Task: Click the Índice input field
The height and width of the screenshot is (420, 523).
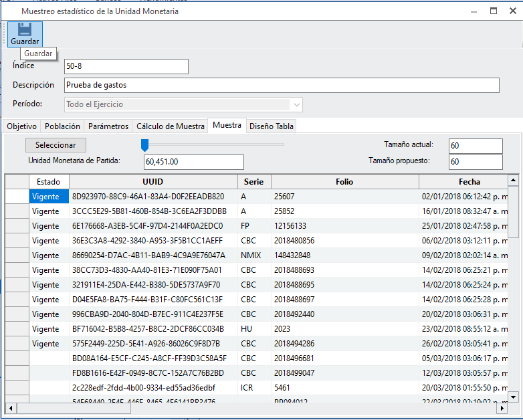Action: 126,66
